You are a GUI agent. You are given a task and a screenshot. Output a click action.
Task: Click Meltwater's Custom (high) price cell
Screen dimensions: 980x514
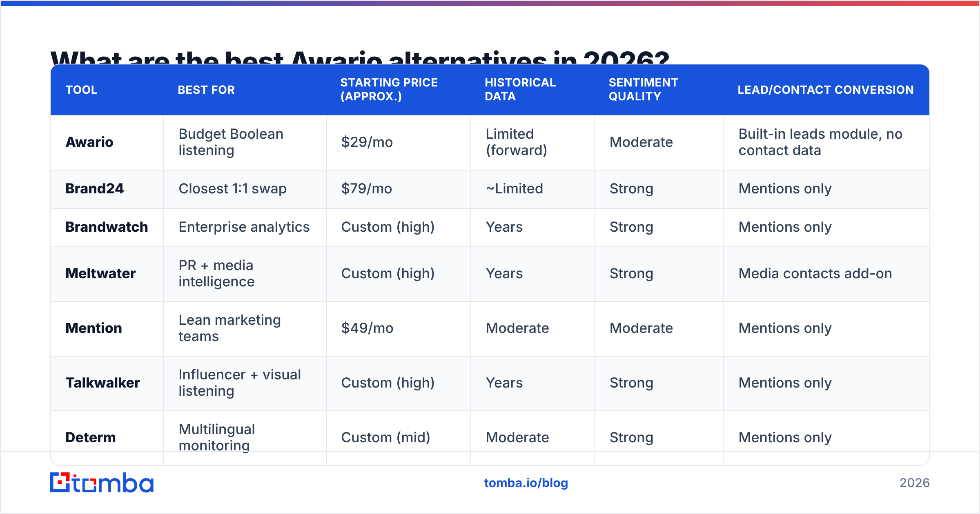[x=399, y=274]
